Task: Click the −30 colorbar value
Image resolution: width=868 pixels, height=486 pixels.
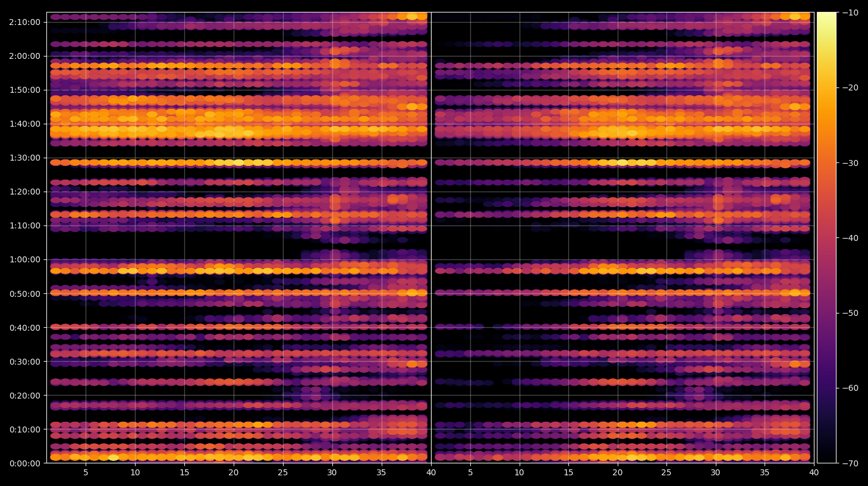Action: point(850,162)
